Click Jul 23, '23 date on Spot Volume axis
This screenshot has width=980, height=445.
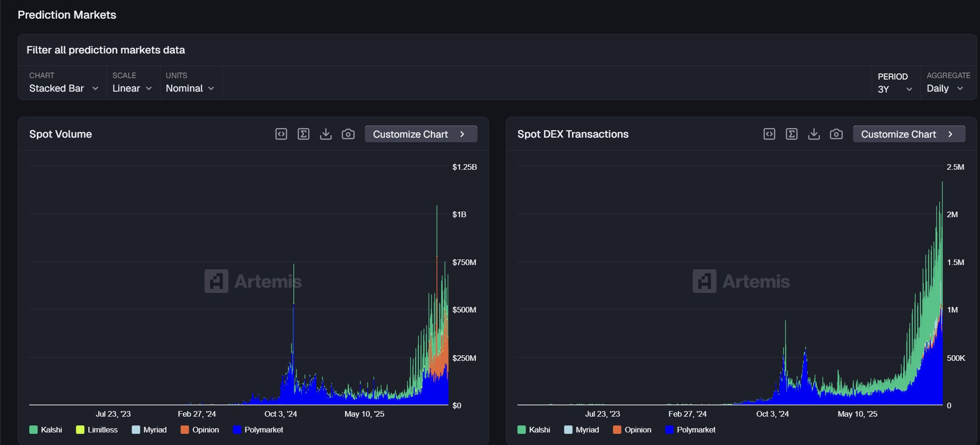[x=113, y=414]
